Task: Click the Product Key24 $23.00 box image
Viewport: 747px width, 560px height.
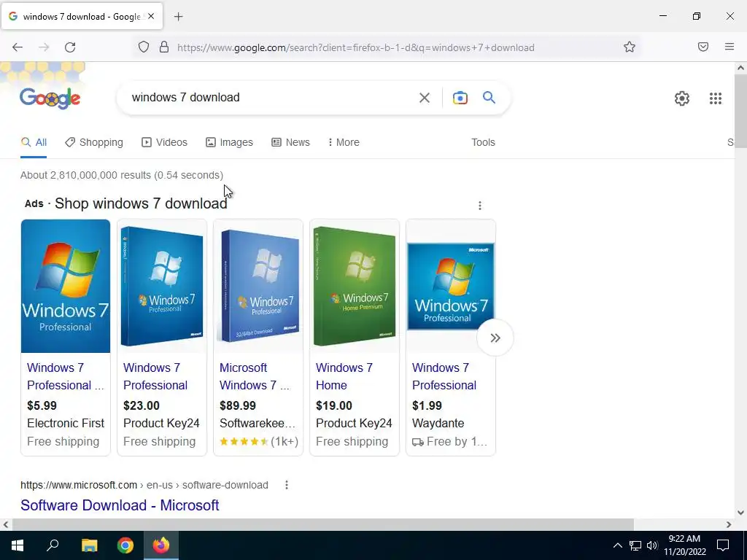Action: pos(162,286)
